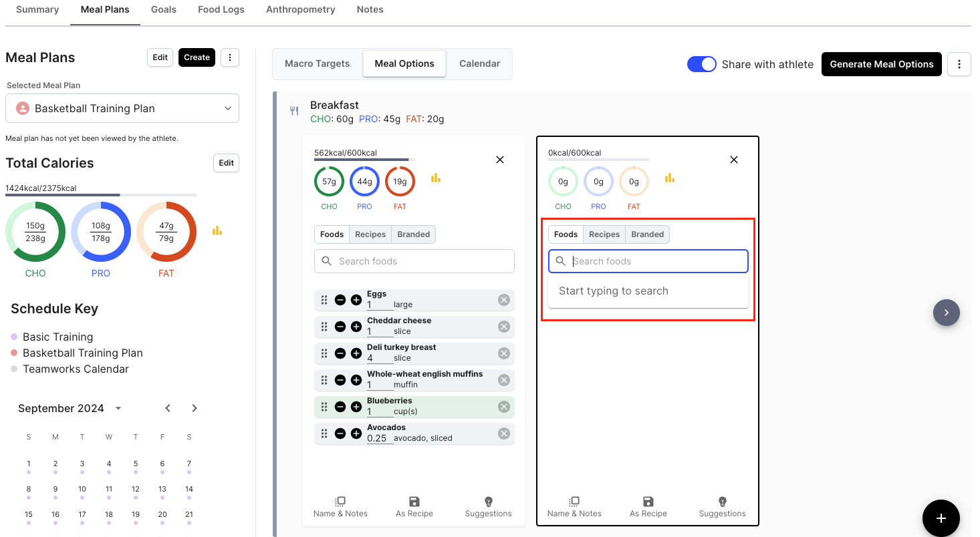Click Avocados quantity 0.25 field
The width and height of the screenshot is (980, 537).
(380, 438)
